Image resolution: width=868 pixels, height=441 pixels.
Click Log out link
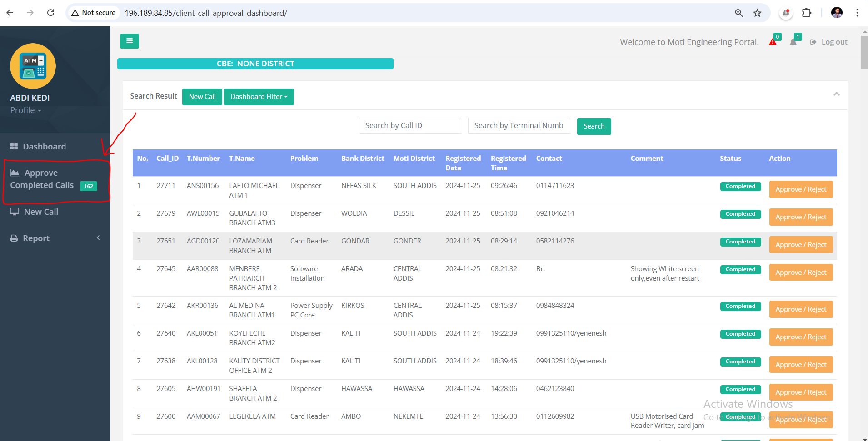tap(834, 42)
